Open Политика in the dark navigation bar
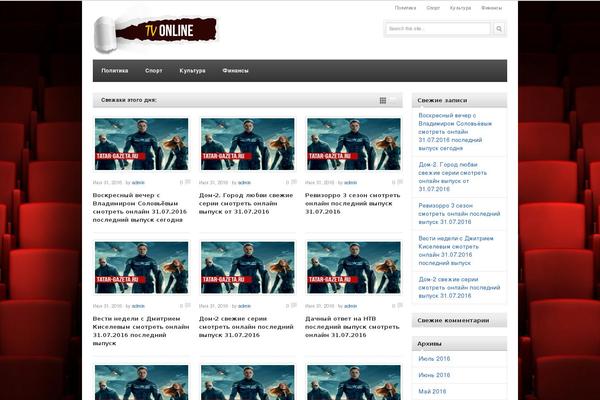 (115, 71)
